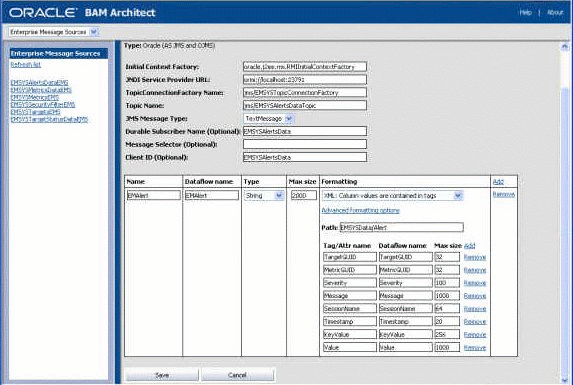Click the scroll up arrow
The height and width of the screenshot is (385, 573).
(565, 47)
